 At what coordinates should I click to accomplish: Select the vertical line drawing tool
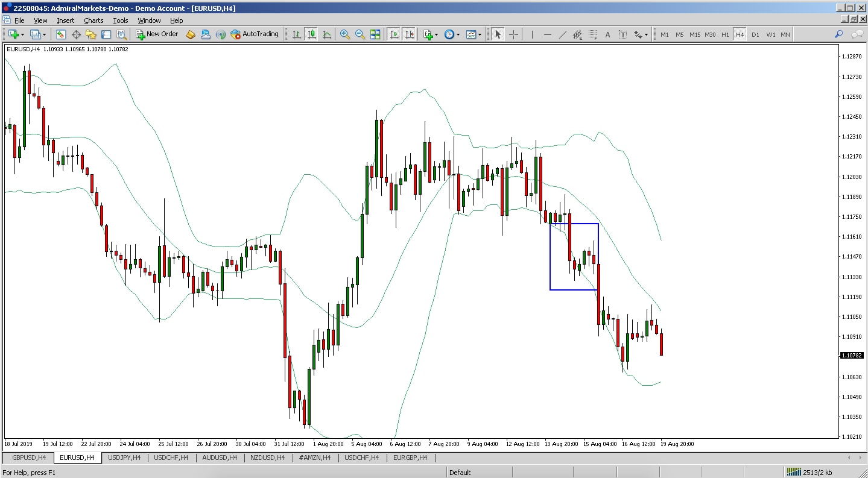(x=532, y=34)
